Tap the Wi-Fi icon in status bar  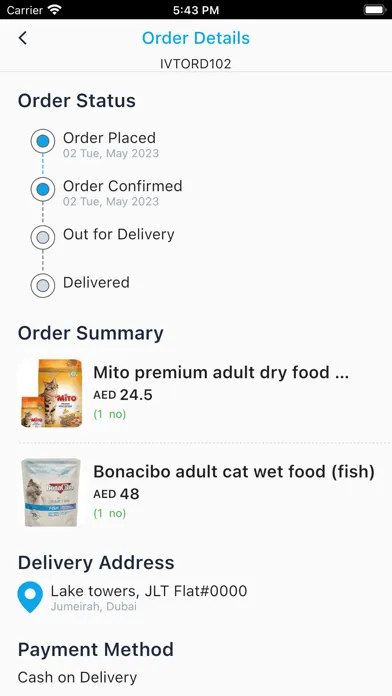(55, 10)
